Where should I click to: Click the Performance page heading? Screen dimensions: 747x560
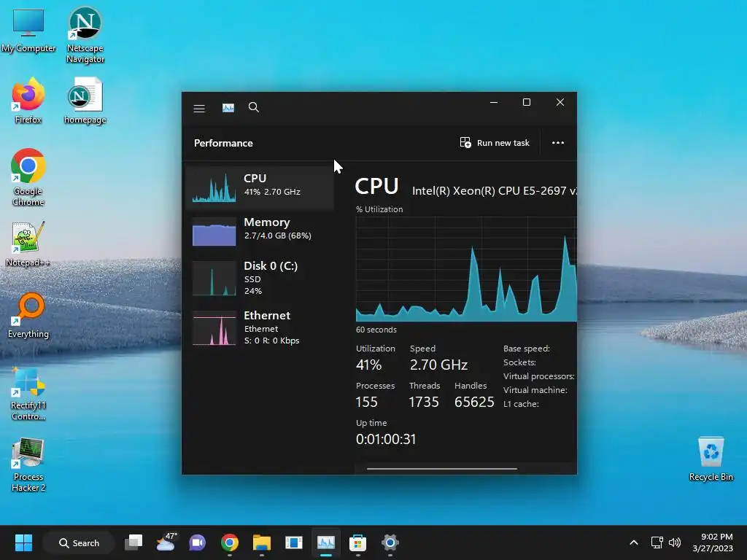[x=223, y=143]
